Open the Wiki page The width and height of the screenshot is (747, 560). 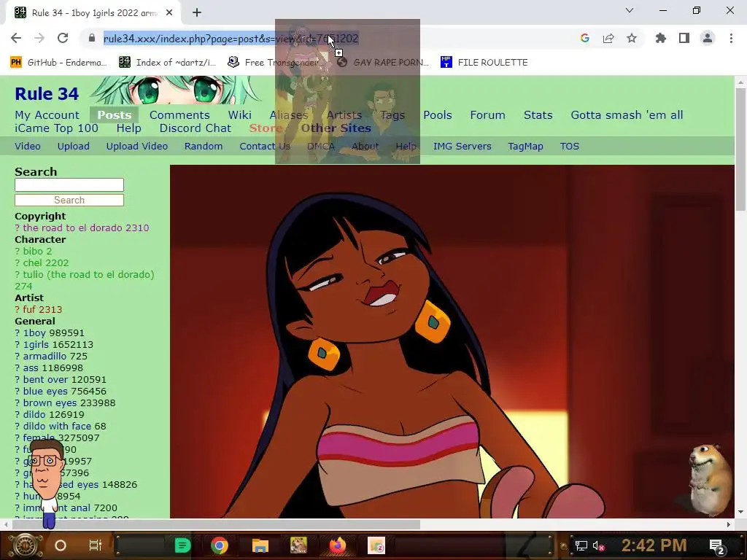click(239, 115)
